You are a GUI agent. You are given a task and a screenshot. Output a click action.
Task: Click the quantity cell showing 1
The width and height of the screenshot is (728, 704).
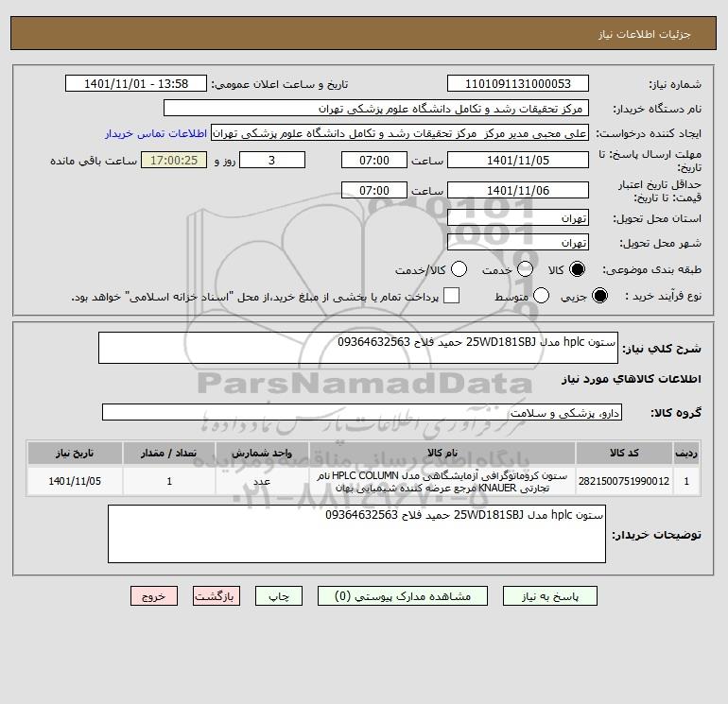pyautogui.click(x=169, y=481)
